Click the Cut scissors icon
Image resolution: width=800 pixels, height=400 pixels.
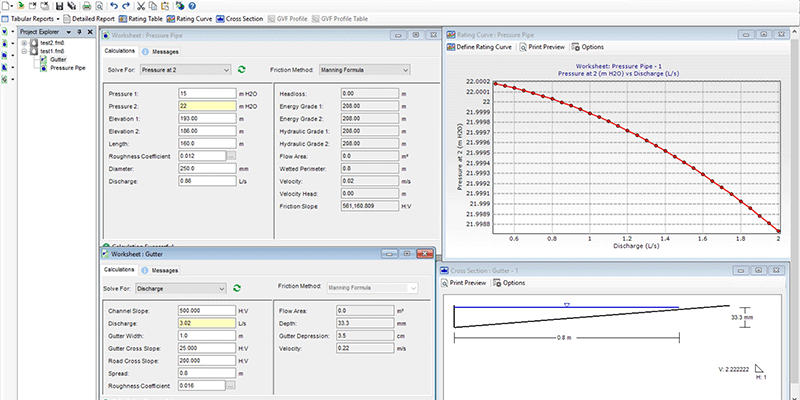pyautogui.click(x=140, y=6)
